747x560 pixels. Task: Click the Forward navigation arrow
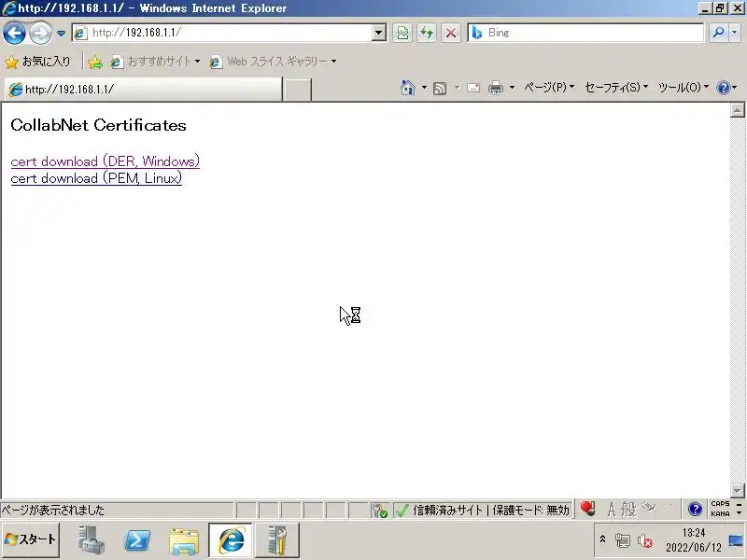pyautogui.click(x=41, y=33)
